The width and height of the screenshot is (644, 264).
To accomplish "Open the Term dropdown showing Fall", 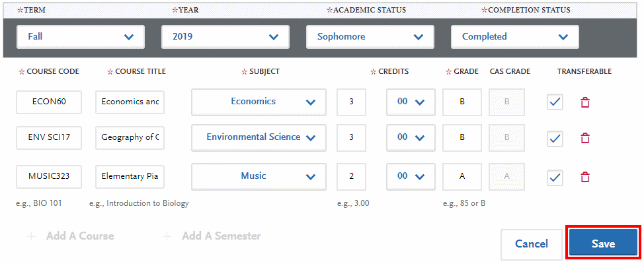I will (81, 37).
